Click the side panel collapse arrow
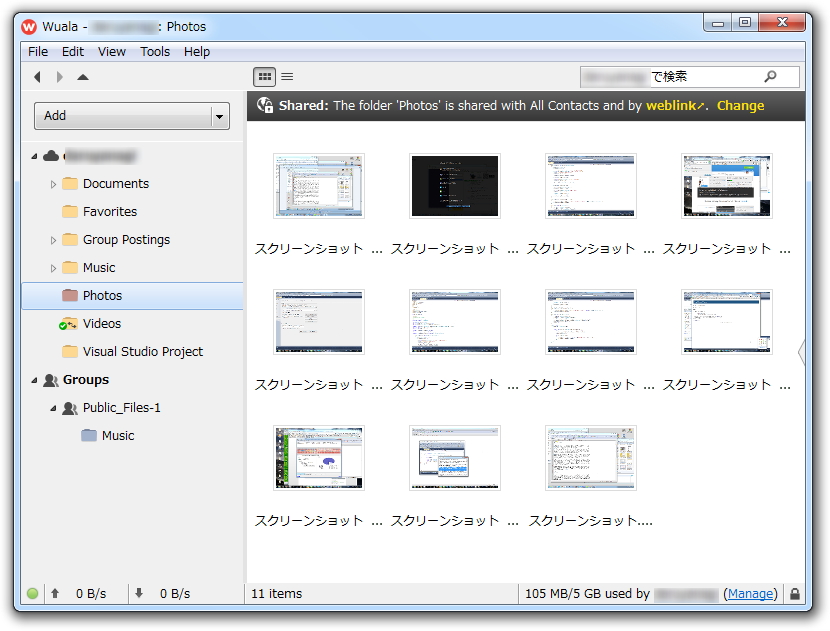Image resolution: width=830 pixels, height=631 pixels. (x=801, y=352)
